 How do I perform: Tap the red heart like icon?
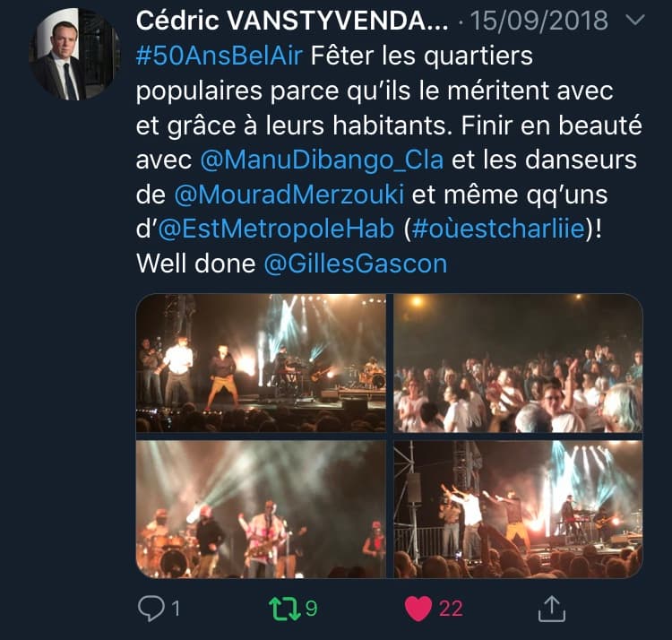[418, 609]
